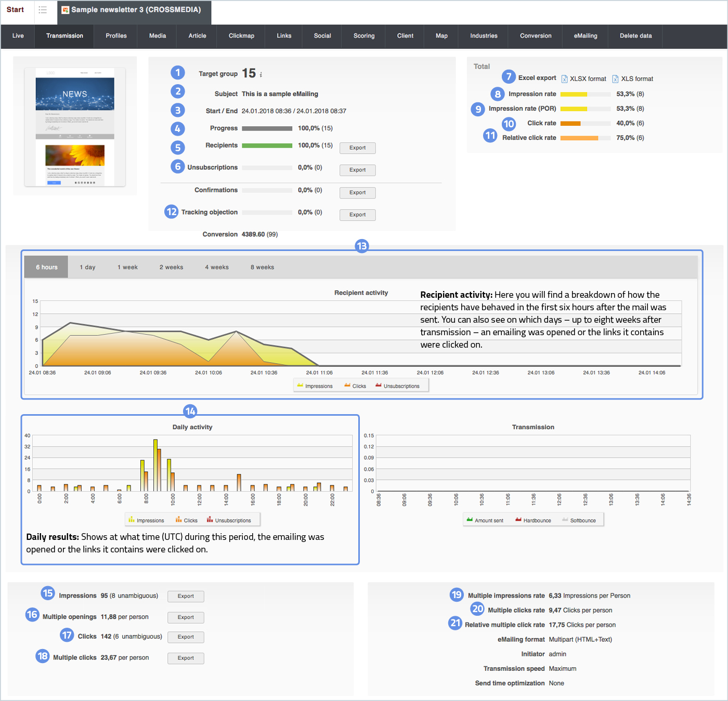Open the Conversion tab
Image resolution: width=728 pixels, height=701 pixels.
[x=536, y=36]
